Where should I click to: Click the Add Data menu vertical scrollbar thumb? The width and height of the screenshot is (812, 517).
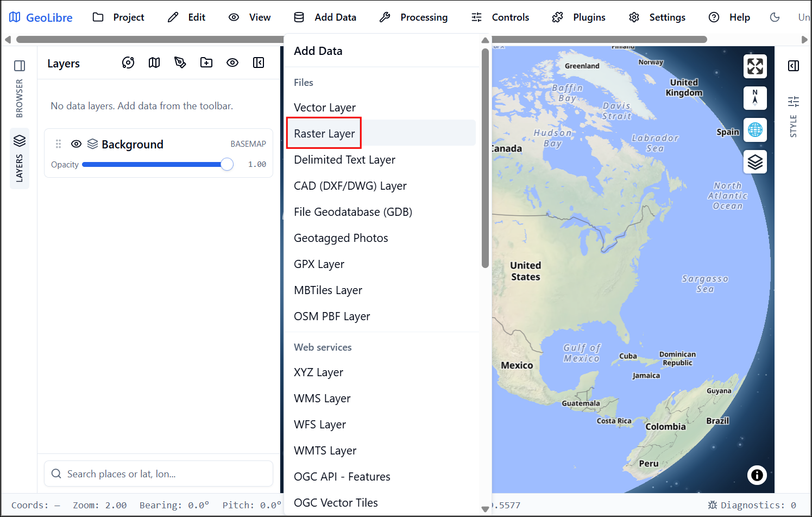tap(485, 158)
